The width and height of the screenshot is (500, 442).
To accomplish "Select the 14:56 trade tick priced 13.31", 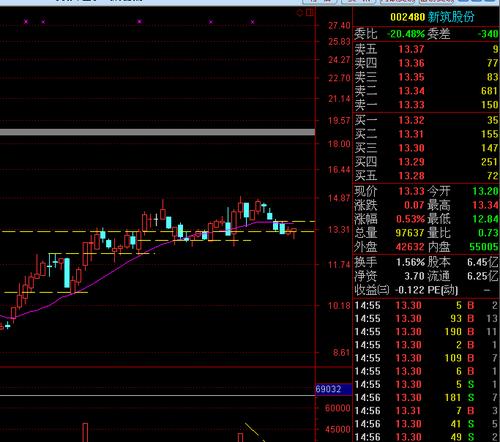I will tap(426, 411).
